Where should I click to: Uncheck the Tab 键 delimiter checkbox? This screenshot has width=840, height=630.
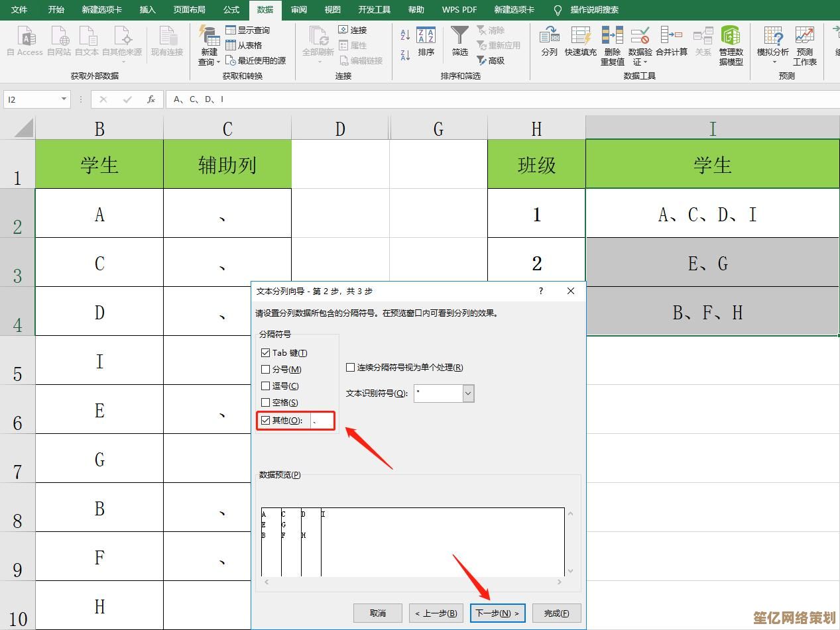click(266, 353)
